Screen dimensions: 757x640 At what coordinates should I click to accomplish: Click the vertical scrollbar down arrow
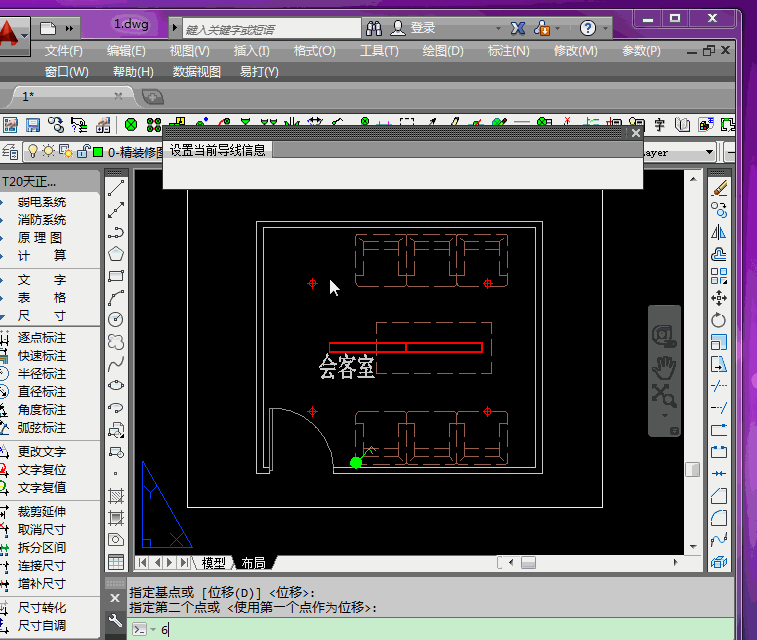pyautogui.click(x=693, y=547)
